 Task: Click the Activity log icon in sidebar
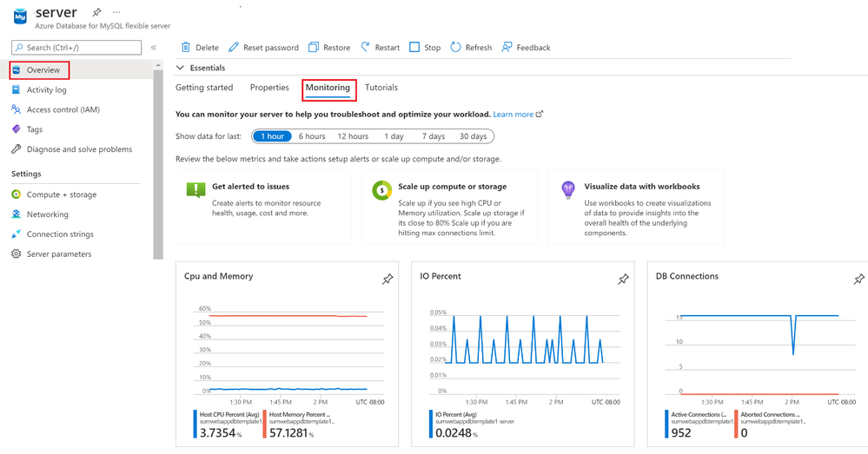pos(16,89)
